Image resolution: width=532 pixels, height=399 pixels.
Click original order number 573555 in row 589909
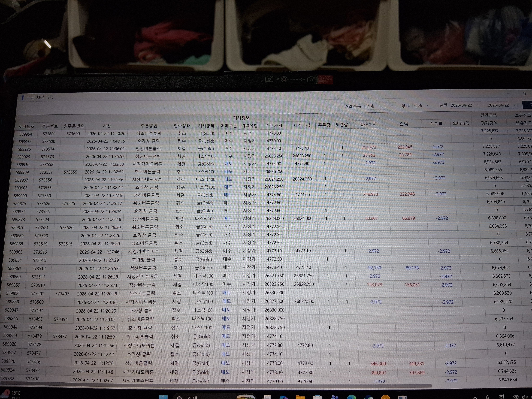pyautogui.click(x=70, y=172)
